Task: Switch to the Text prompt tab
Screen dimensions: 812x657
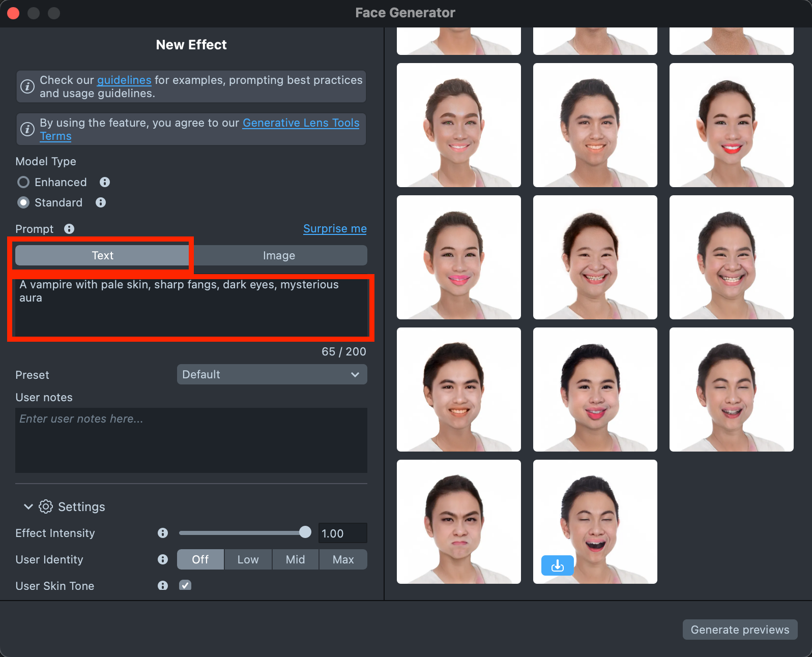Action: 102,255
